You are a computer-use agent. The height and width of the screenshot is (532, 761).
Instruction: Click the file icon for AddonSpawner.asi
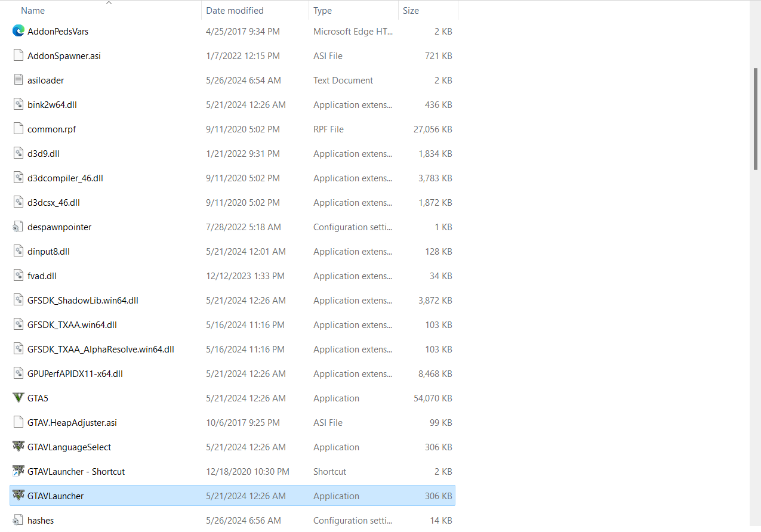(19, 55)
